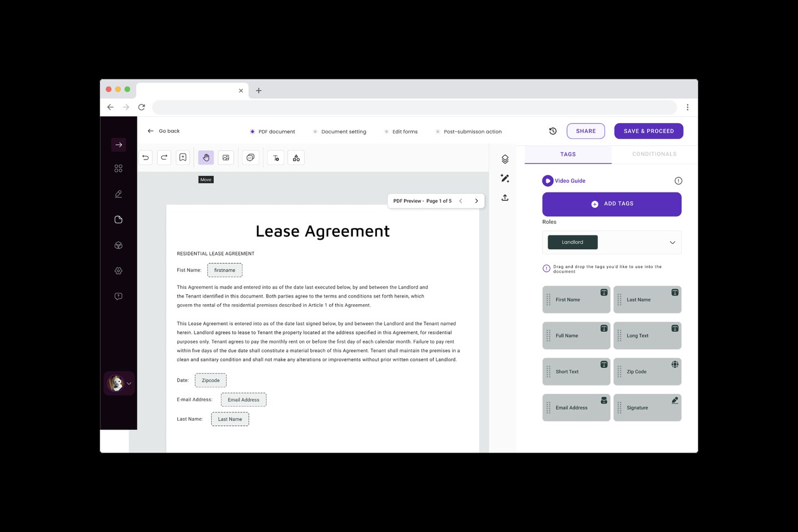Open the dashboard grid icon in sidebar
The width and height of the screenshot is (798, 532).
[119, 168]
